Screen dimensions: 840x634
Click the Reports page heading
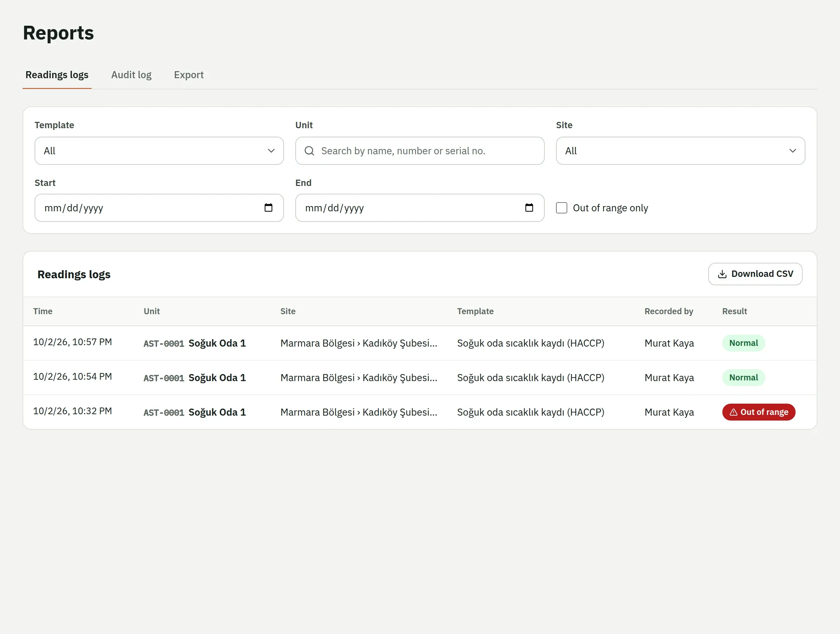[x=58, y=33]
